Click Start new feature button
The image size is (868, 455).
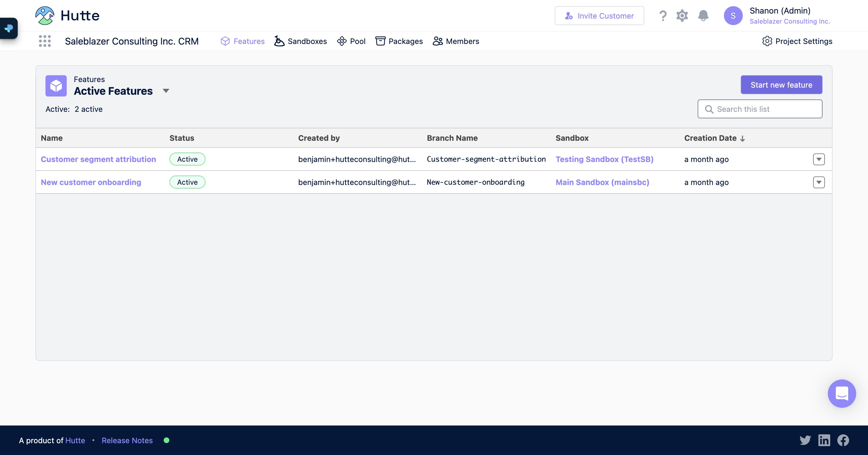[x=781, y=85]
